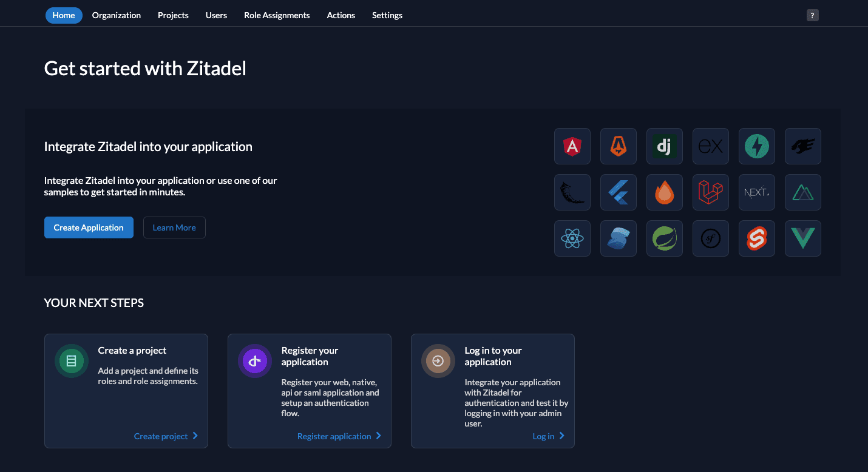868x472 pixels.
Task: Open the Log in link arrow
Action: point(561,436)
